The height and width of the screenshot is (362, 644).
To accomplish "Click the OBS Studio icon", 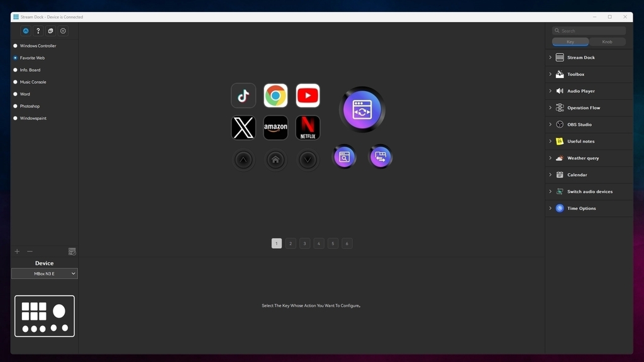I will 560,124.
